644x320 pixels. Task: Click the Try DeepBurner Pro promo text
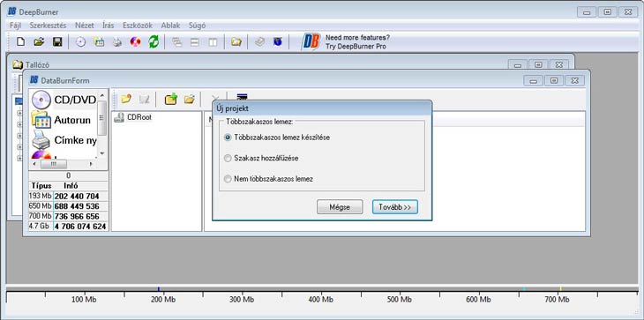point(356,47)
